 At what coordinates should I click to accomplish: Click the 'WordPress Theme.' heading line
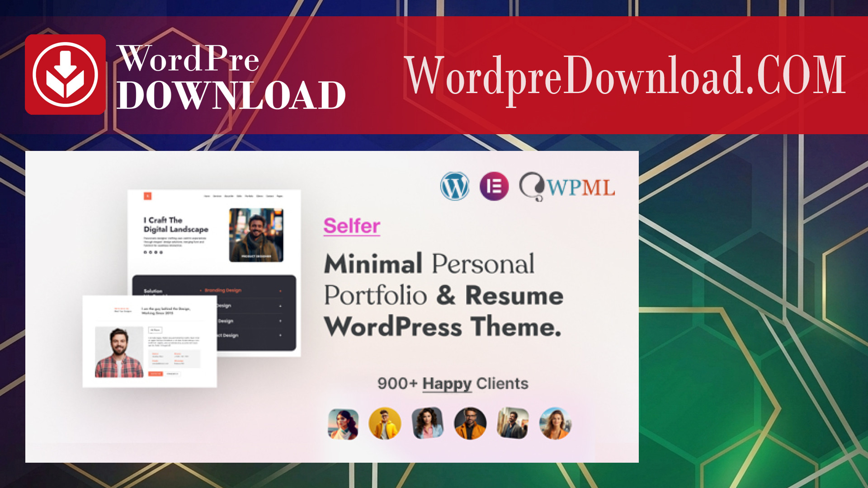tap(443, 327)
